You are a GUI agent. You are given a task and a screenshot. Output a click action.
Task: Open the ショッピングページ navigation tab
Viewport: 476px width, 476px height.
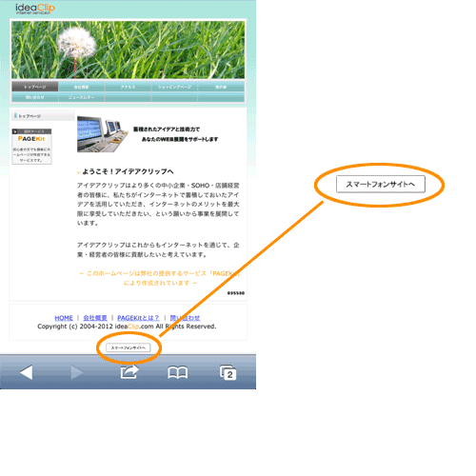pyautogui.click(x=174, y=87)
